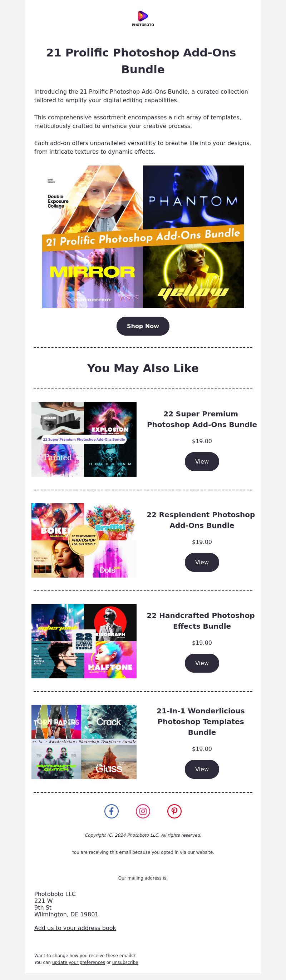The height and width of the screenshot is (980, 286).
Task: Open the 22 Handcrafted Effects thumbnail
Action: [84, 641]
